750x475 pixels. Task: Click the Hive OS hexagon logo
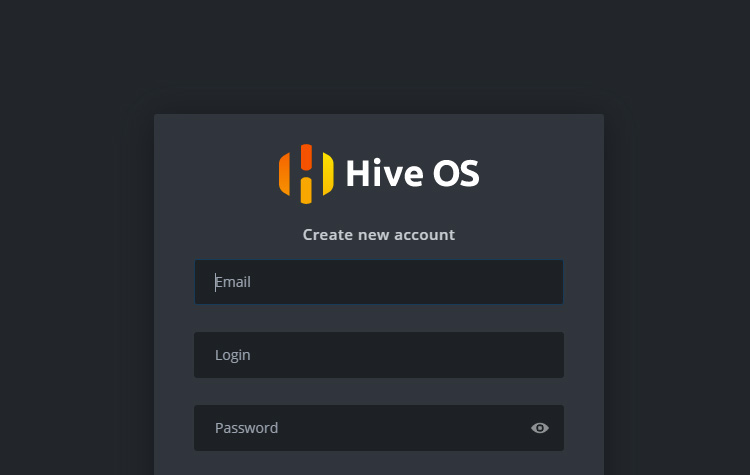tap(306, 174)
